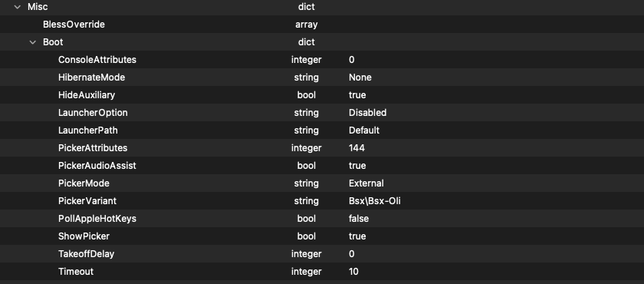This screenshot has width=644, height=284.
Task: Open type selector for BlessOverride array
Action: pyautogui.click(x=307, y=25)
